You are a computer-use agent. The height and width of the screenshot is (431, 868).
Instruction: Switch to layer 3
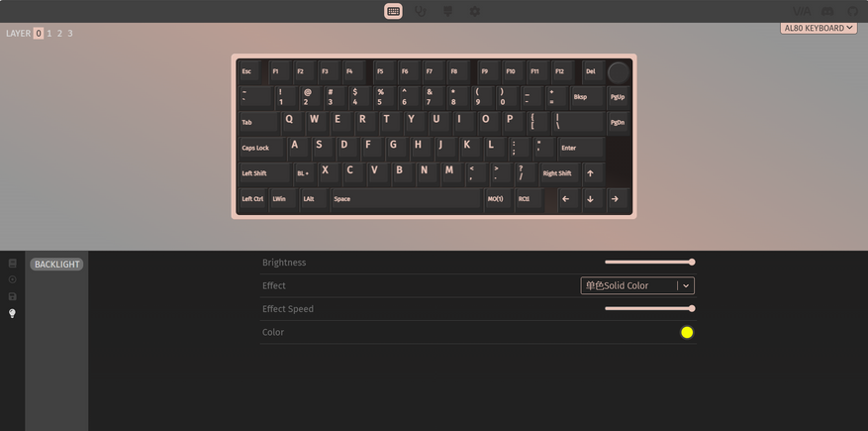tap(69, 34)
